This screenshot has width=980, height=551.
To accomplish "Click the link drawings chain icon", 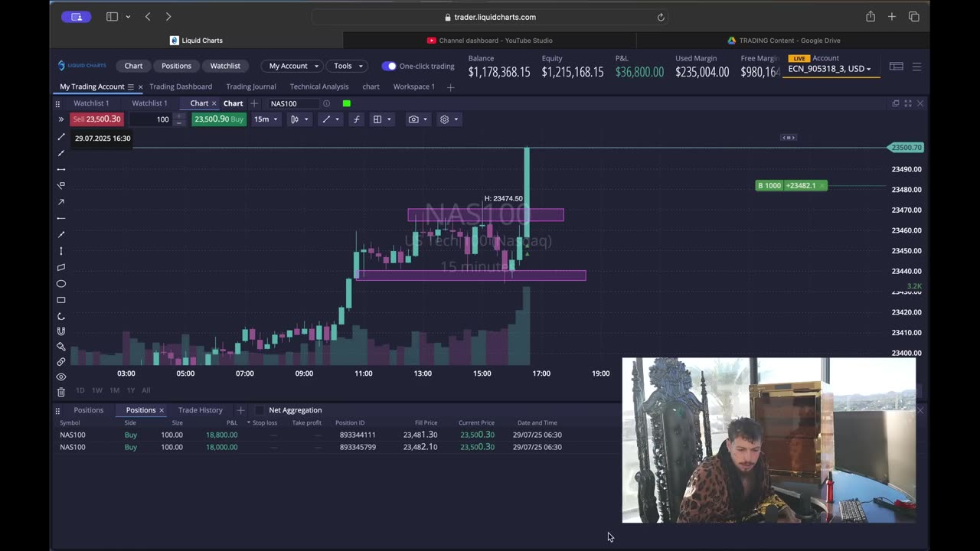I will pos(61,362).
